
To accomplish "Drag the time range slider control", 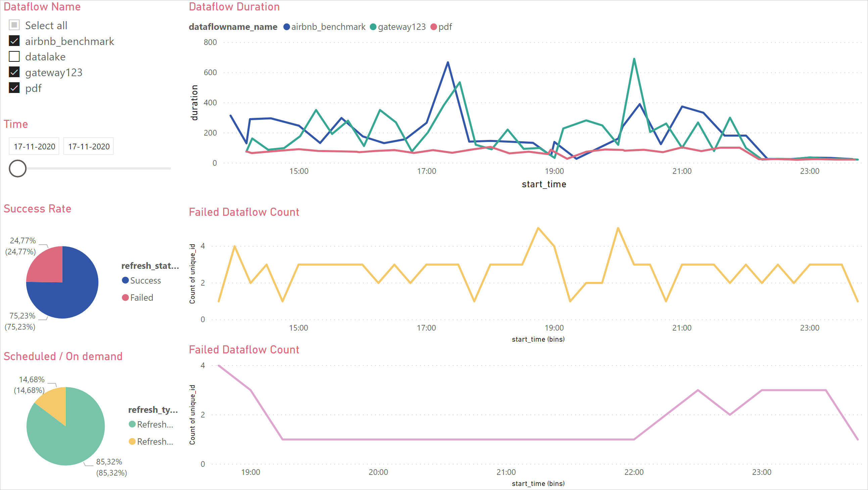I will 18,167.
